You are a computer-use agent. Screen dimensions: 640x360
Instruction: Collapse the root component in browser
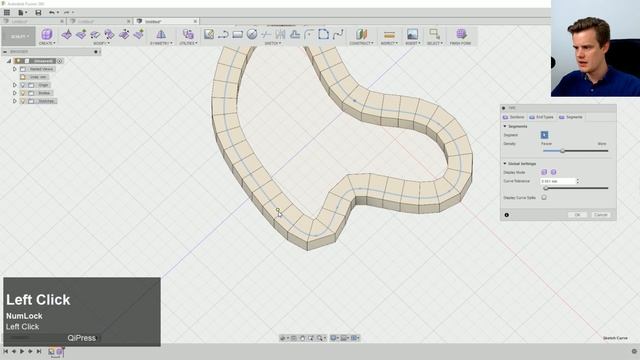tap(9, 61)
